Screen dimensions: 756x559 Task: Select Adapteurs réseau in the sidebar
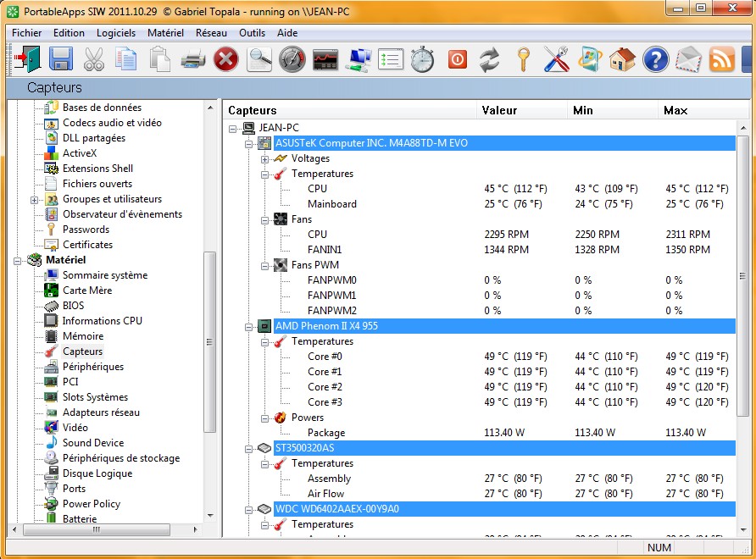pos(101,412)
